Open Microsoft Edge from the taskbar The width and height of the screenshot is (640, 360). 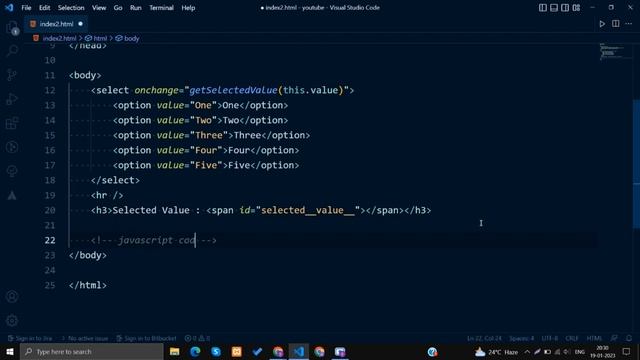point(195,351)
